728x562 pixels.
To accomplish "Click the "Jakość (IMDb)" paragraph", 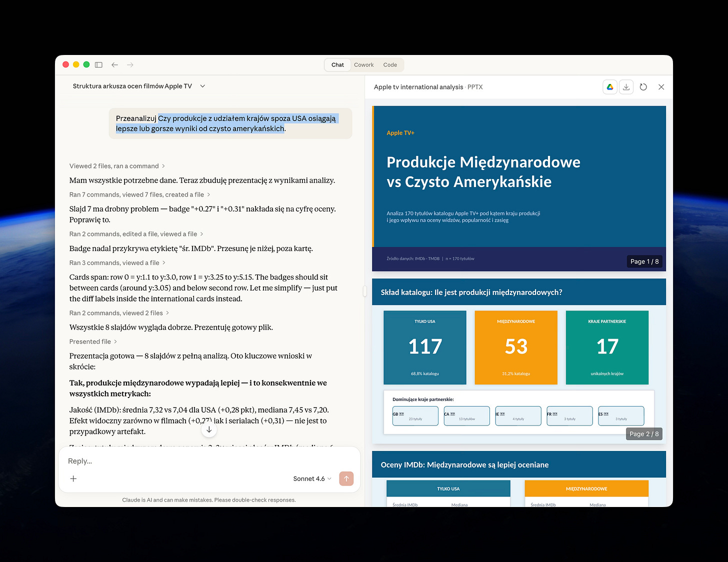I will pyautogui.click(x=199, y=420).
